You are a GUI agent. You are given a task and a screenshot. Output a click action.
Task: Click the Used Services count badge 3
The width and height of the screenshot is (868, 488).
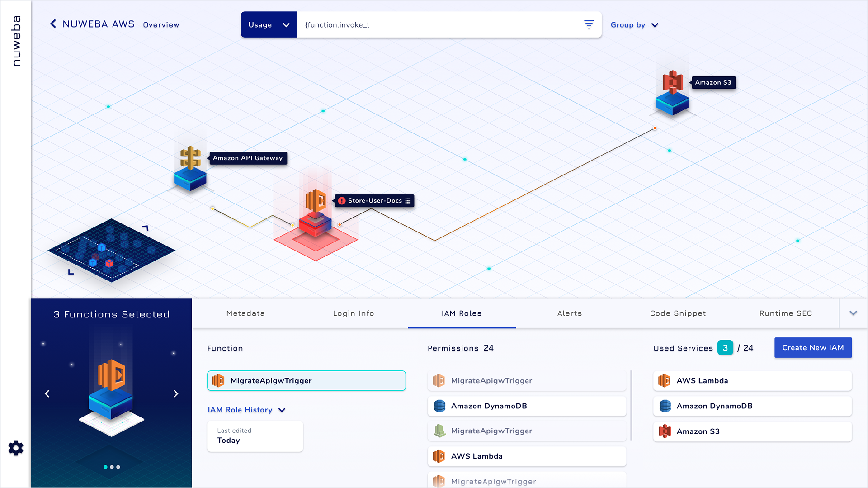click(x=725, y=347)
